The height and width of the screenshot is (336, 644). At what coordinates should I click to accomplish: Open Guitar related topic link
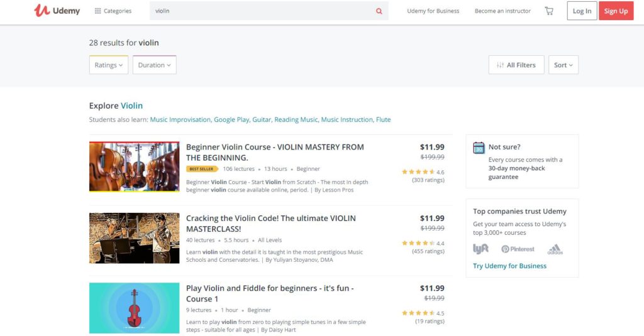tap(262, 119)
